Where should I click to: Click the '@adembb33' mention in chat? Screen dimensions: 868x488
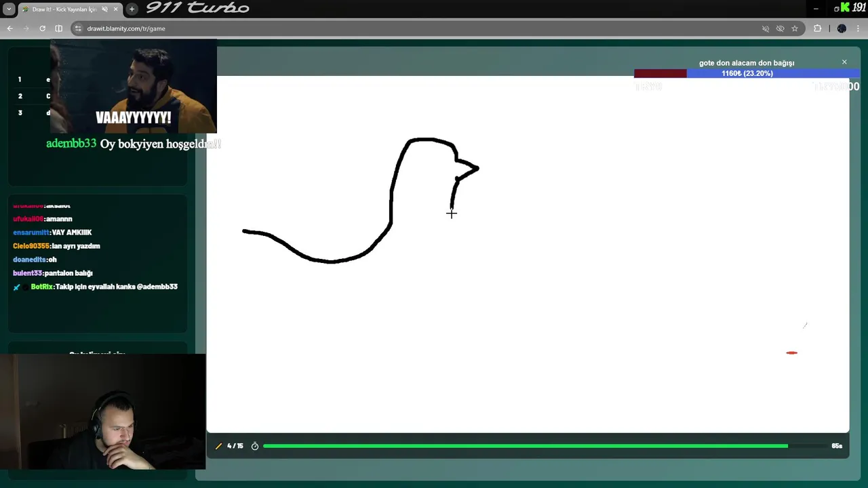pos(157,287)
